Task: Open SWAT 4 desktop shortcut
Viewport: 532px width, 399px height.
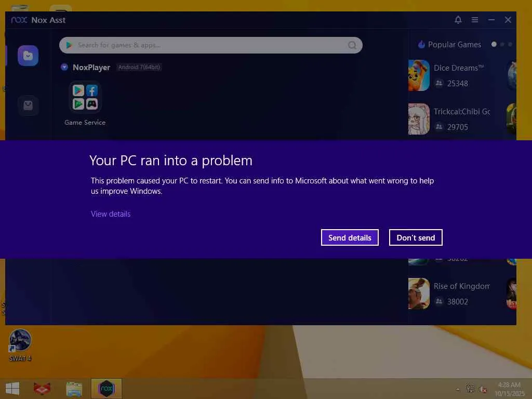Action: [x=20, y=345]
